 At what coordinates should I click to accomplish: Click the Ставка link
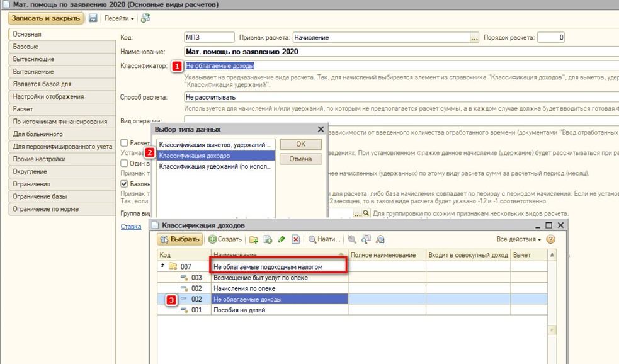click(131, 227)
